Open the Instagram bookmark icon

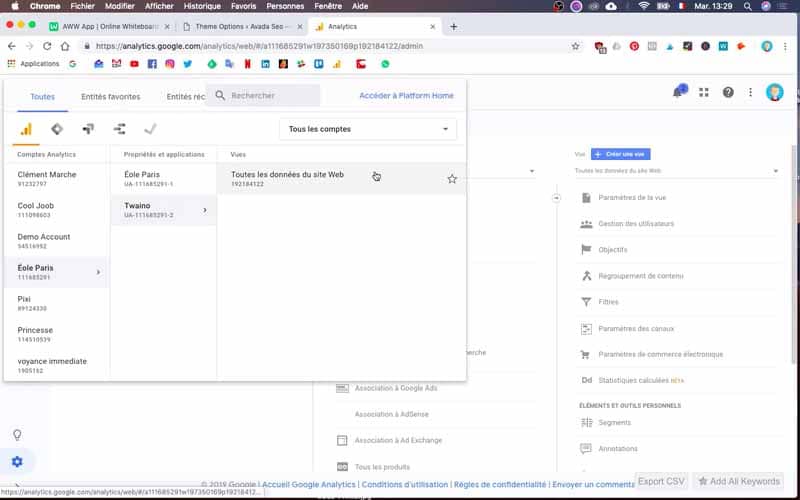pos(170,64)
